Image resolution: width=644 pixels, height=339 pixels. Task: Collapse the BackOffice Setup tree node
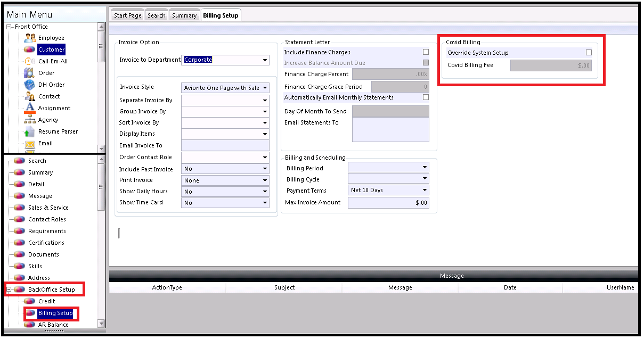tap(9, 290)
